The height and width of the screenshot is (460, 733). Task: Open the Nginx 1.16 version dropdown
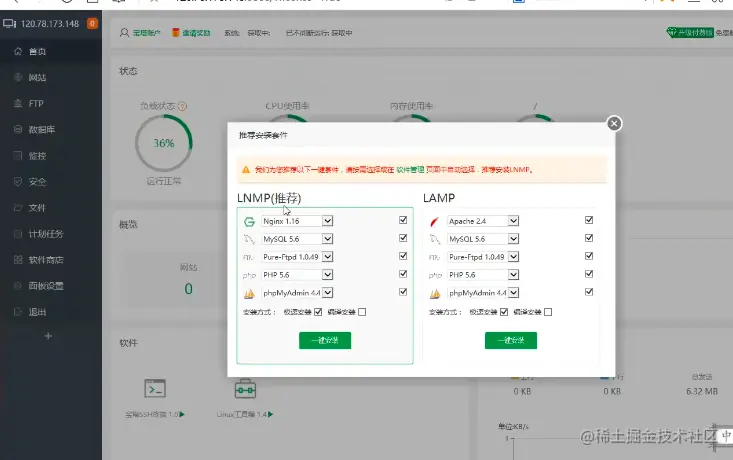tap(297, 221)
